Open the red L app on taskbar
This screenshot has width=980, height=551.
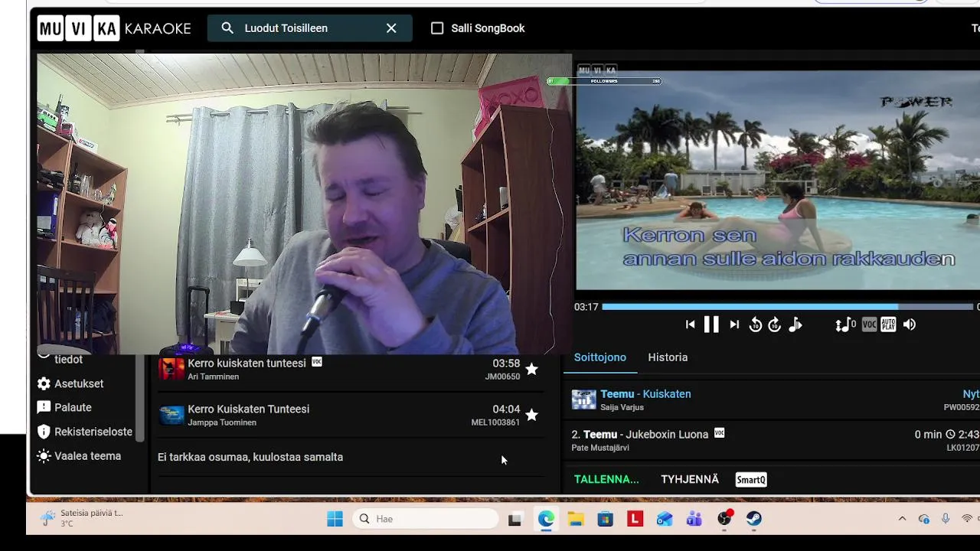click(635, 520)
